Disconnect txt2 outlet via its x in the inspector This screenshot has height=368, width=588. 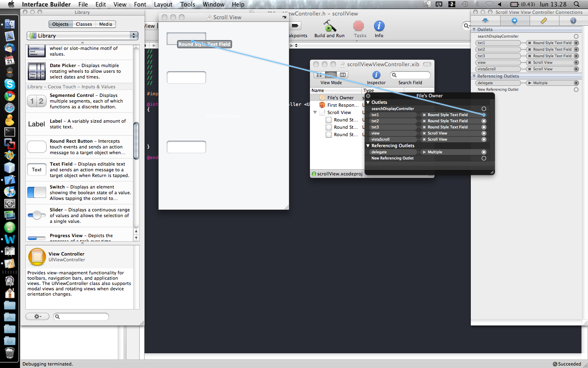530,49
